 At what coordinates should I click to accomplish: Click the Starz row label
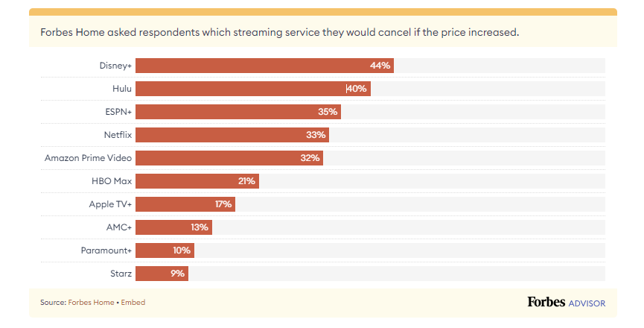click(121, 274)
